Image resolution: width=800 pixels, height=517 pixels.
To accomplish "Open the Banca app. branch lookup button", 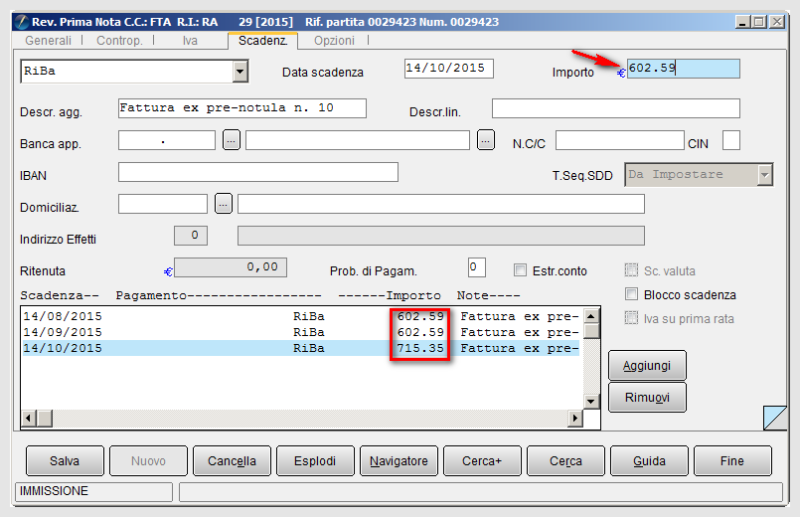I will pyautogui.click(x=486, y=140).
